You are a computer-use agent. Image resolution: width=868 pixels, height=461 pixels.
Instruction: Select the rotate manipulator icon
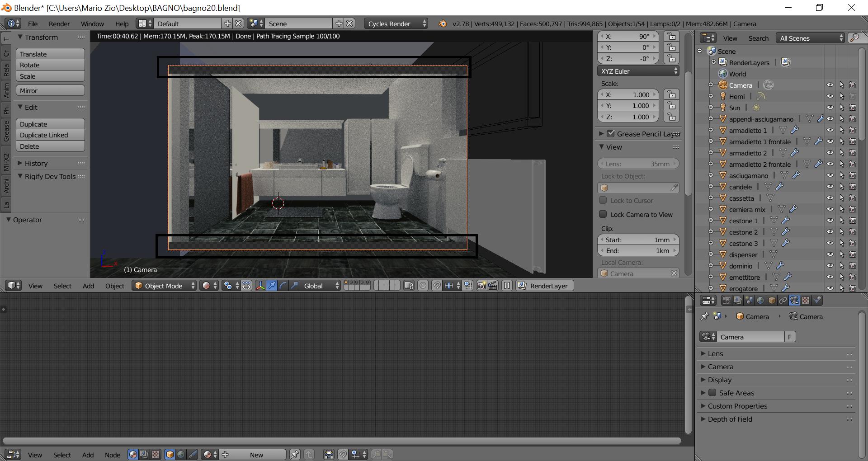click(282, 286)
